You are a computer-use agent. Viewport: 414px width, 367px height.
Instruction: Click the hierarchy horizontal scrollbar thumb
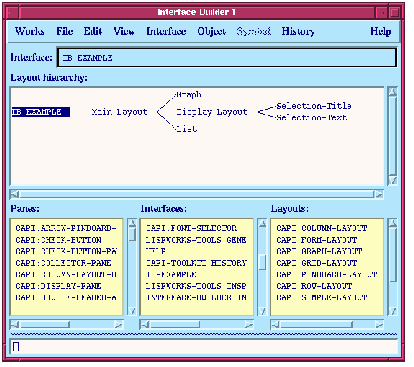click(197, 194)
